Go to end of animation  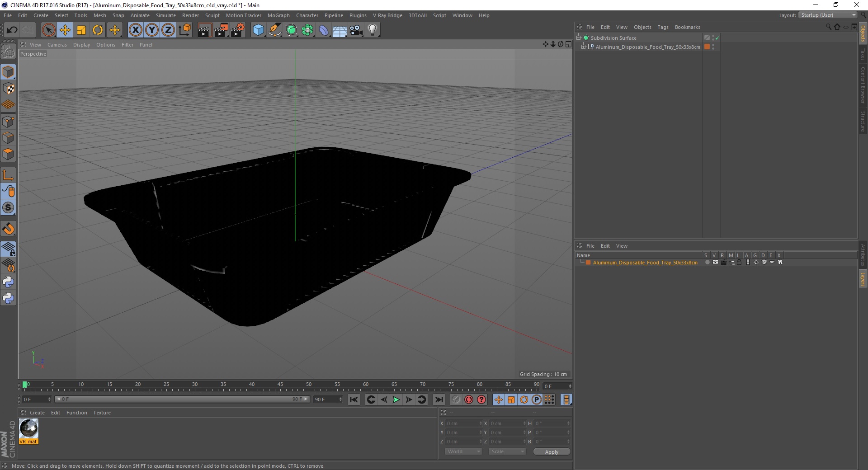(439, 399)
